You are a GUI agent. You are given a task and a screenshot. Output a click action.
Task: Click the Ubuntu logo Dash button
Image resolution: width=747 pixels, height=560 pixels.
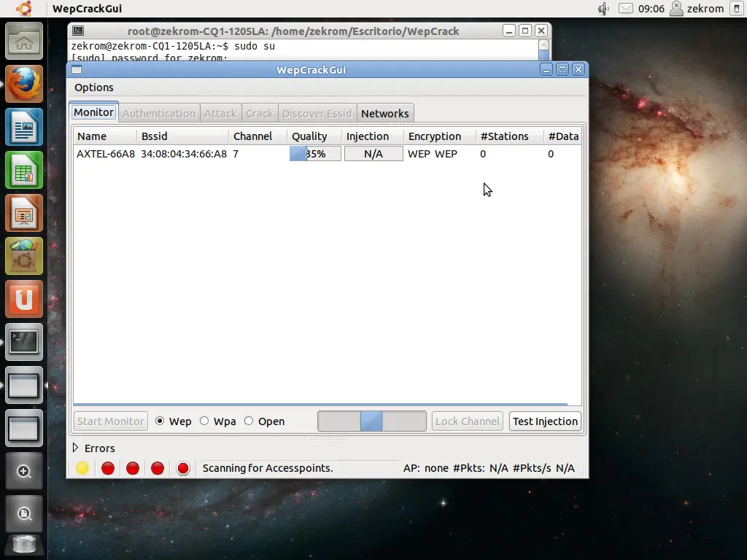23,9
